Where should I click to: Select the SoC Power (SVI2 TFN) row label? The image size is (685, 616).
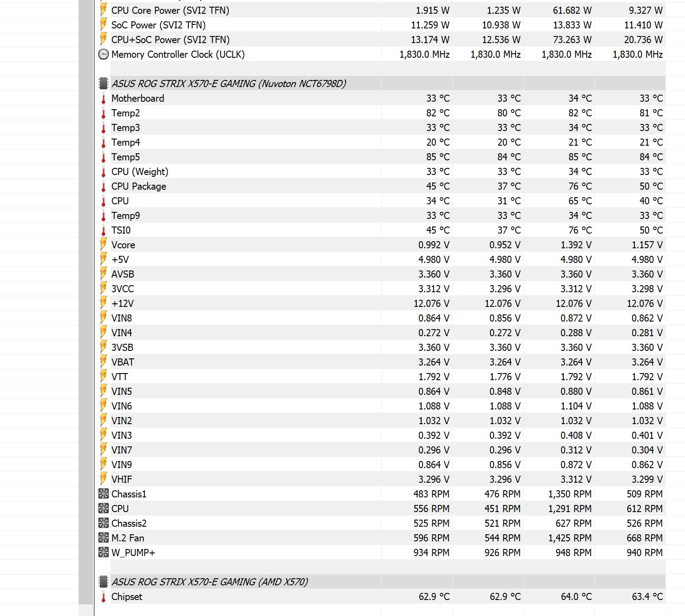pyautogui.click(x=158, y=25)
